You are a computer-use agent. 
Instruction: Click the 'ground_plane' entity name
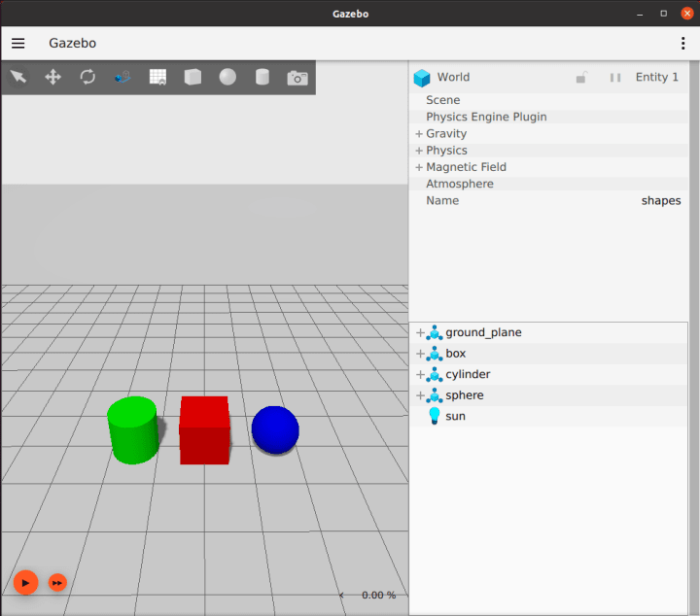click(x=483, y=332)
